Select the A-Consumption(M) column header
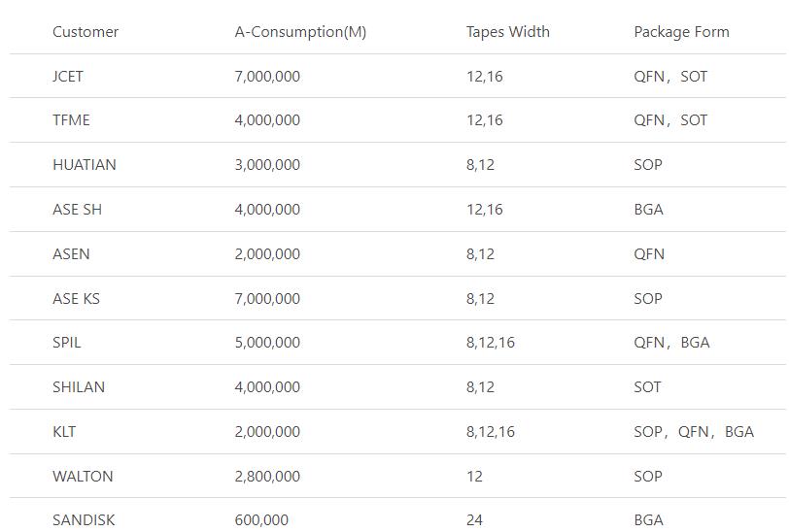This screenshot has width=789, height=532. [300, 32]
